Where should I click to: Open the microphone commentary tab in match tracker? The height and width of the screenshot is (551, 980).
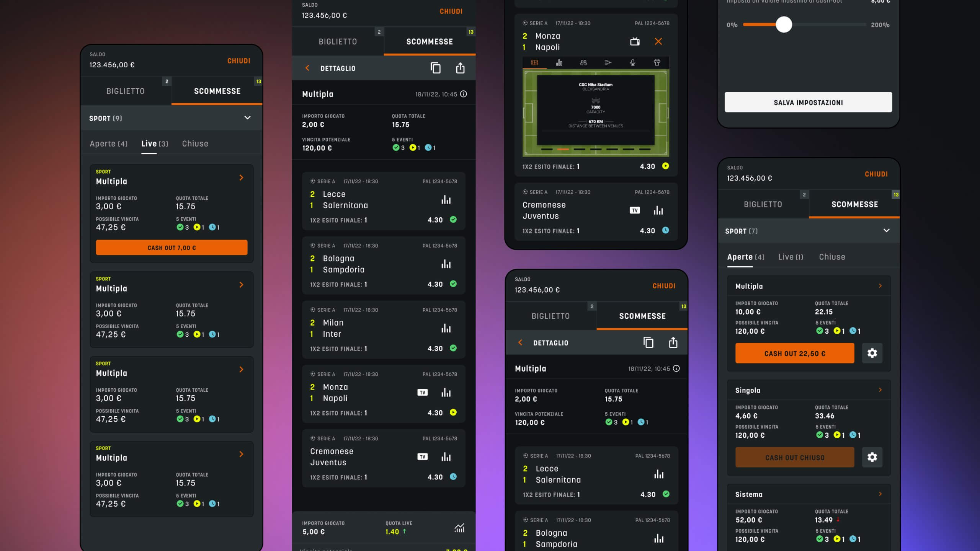pos(632,62)
